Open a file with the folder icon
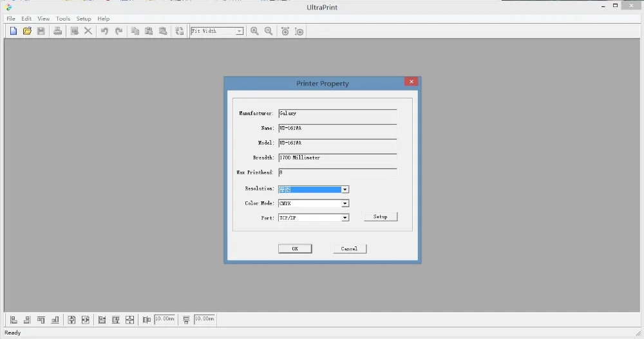The image size is (644, 339). pyautogui.click(x=27, y=31)
